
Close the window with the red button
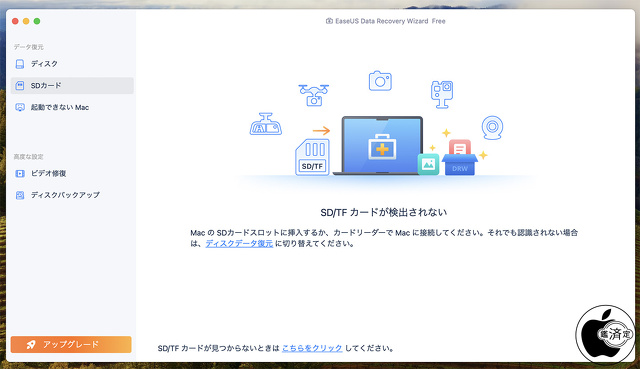[x=15, y=21]
